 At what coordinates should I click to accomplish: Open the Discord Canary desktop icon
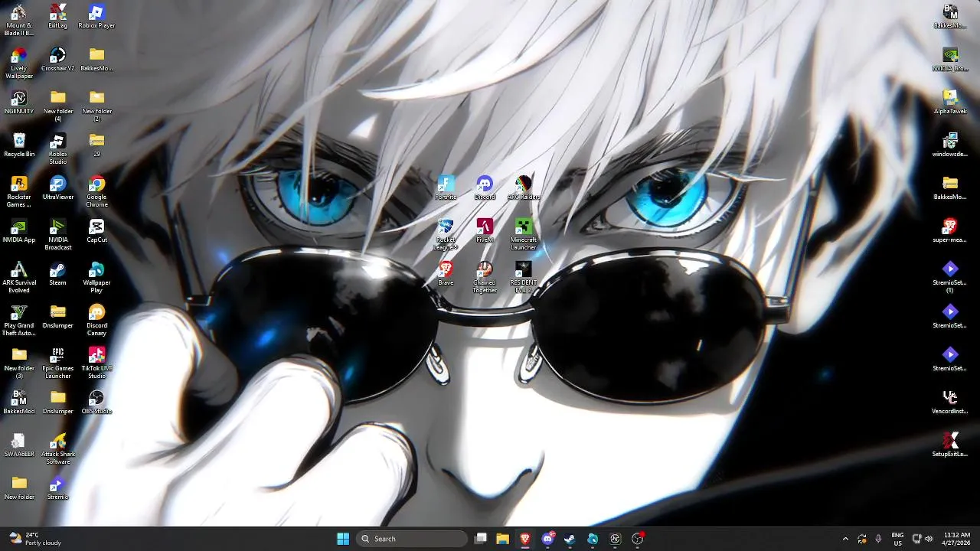point(96,321)
